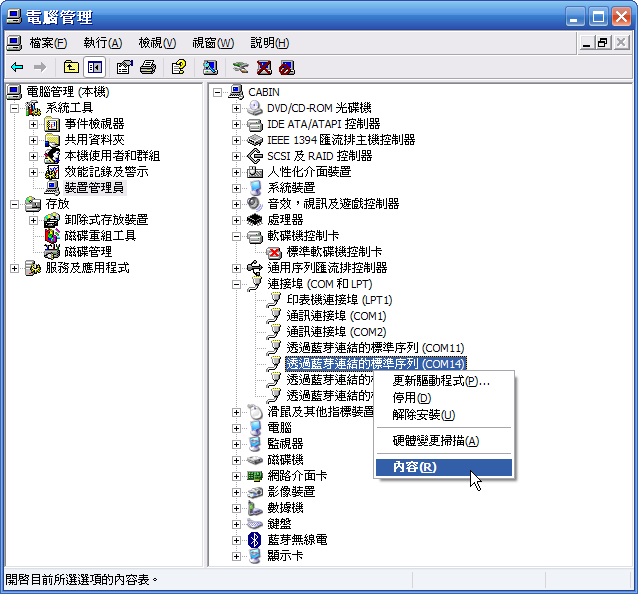The width and height of the screenshot is (638, 594).
Task: Expand the 顯示卡 node
Action: [x=236, y=556]
